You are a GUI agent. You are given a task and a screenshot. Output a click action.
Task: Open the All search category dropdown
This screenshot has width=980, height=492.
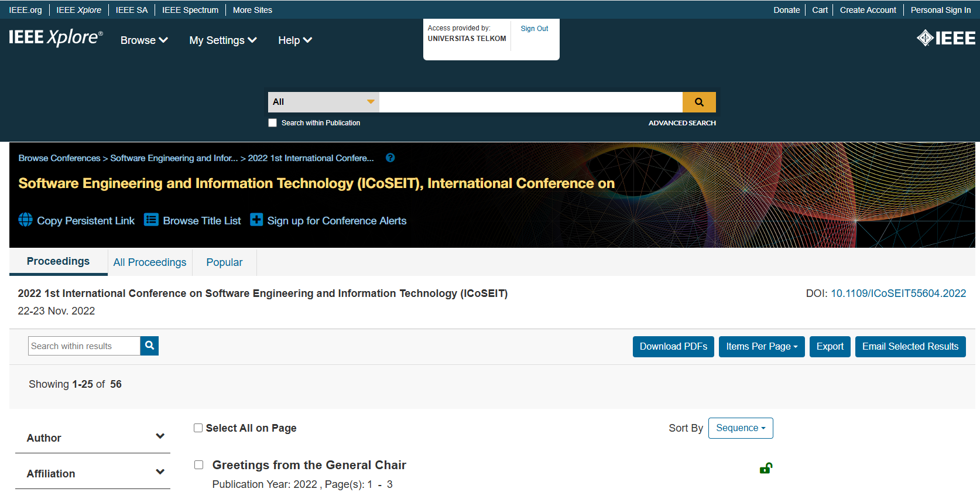(323, 102)
